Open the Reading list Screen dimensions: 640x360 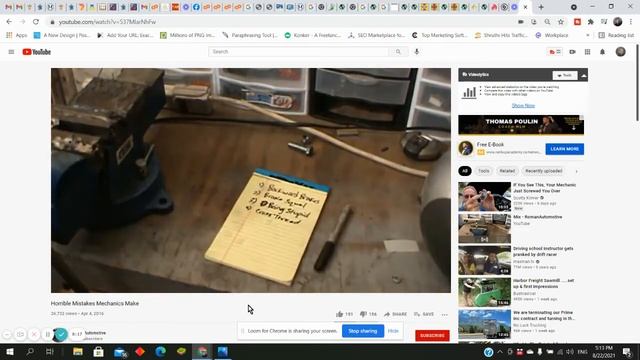(616, 36)
